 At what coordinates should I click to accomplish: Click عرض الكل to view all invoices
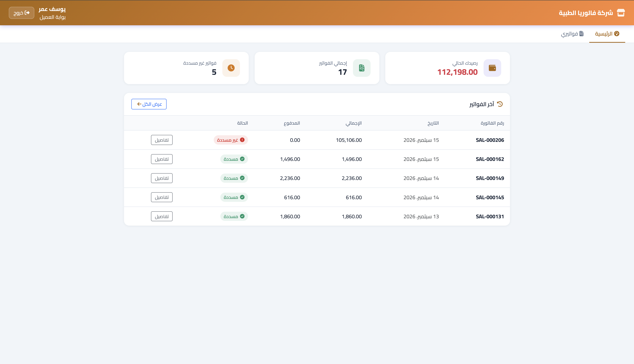(x=149, y=104)
